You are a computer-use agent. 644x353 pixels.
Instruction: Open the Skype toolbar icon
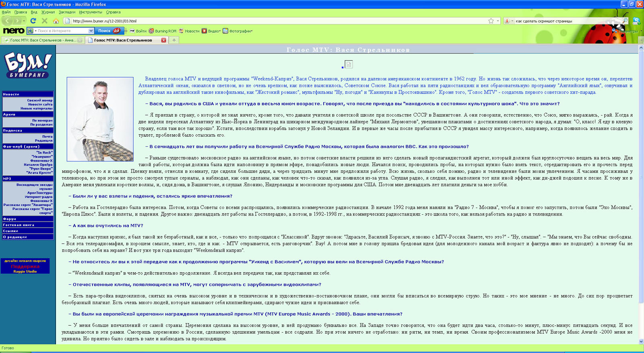point(636,21)
